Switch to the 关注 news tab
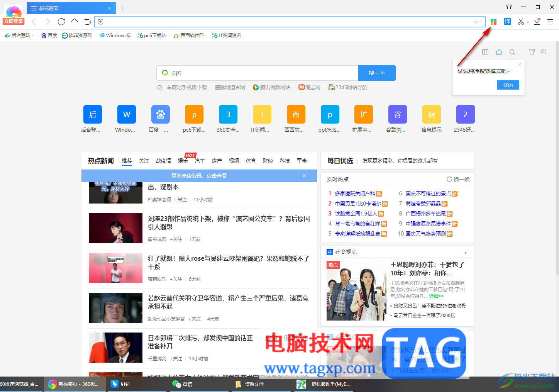 (144, 161)
